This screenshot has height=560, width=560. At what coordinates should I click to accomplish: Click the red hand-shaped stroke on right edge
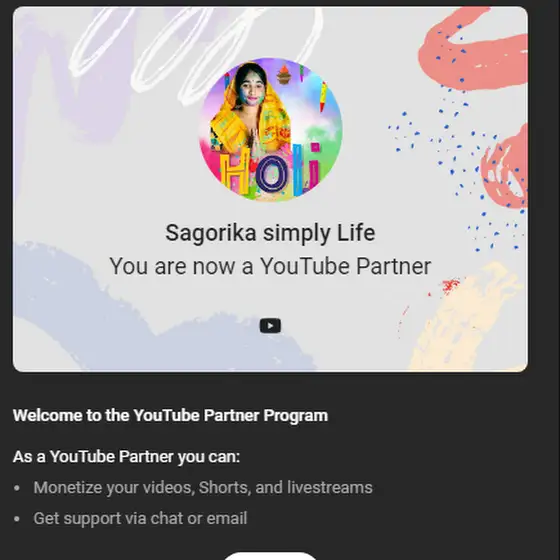pos(505,168)
